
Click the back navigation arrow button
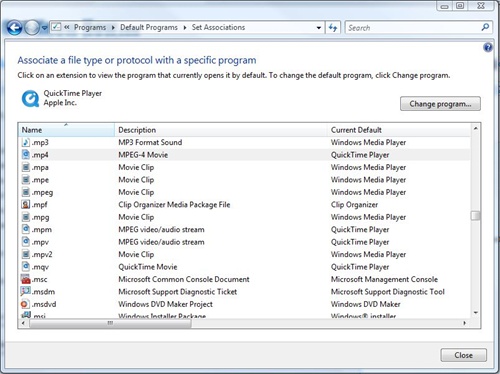coord(14,28)
